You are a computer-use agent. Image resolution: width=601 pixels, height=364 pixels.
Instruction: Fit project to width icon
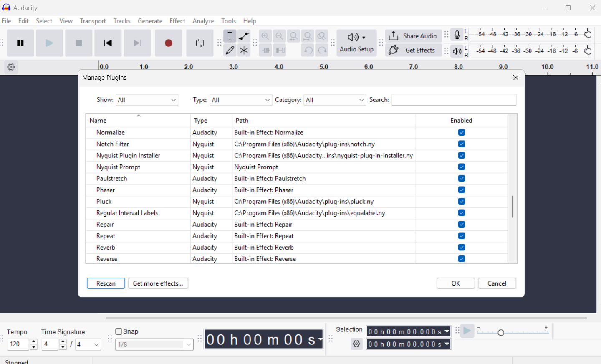click(x=308, y=36)
